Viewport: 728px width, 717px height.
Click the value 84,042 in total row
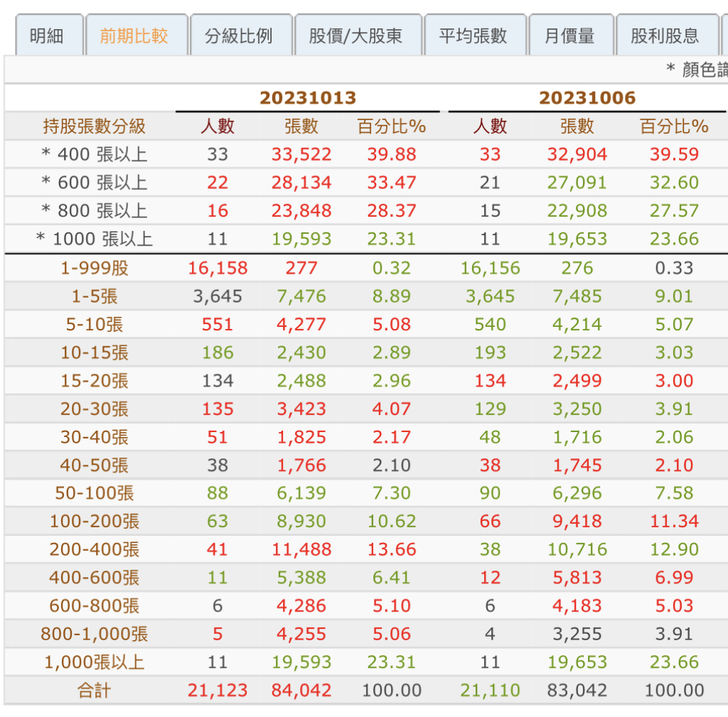tap(301, 690)
